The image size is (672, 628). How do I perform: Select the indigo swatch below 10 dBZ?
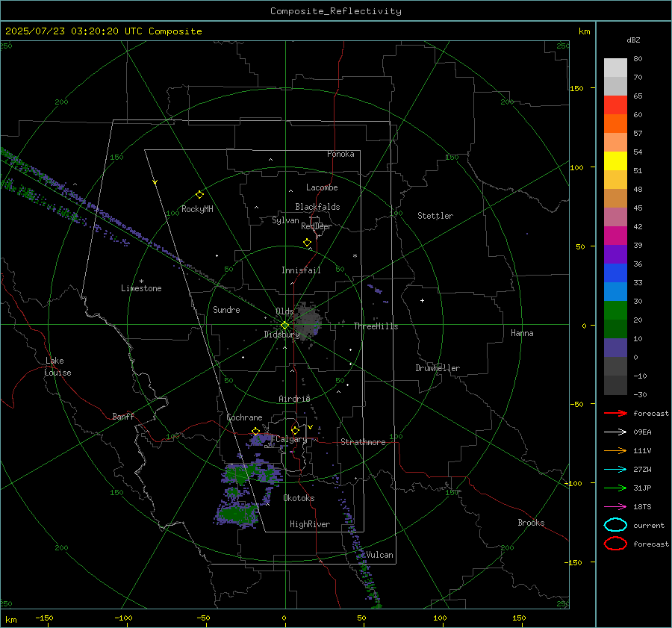pyautogui.click(x=615, y=347)
